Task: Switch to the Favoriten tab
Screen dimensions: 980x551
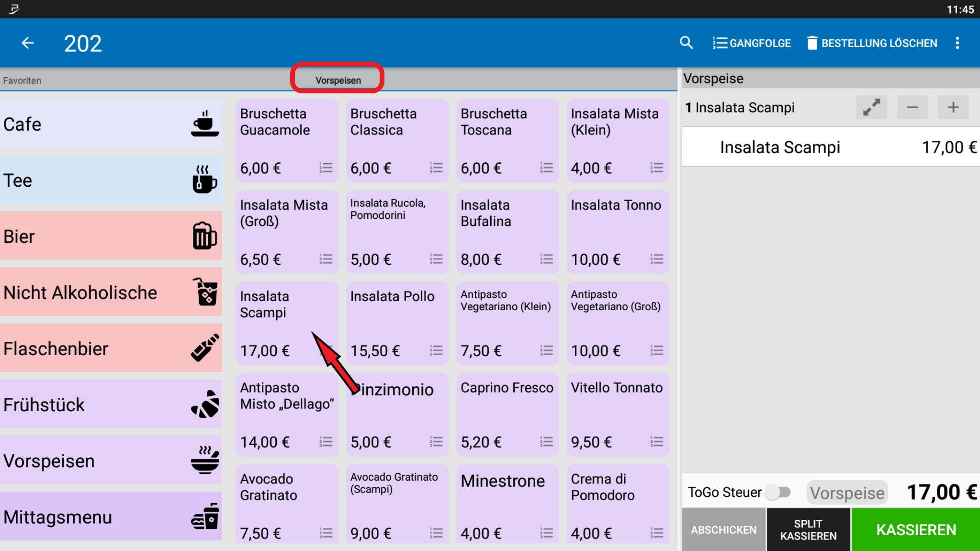Action: click(22, 80)
